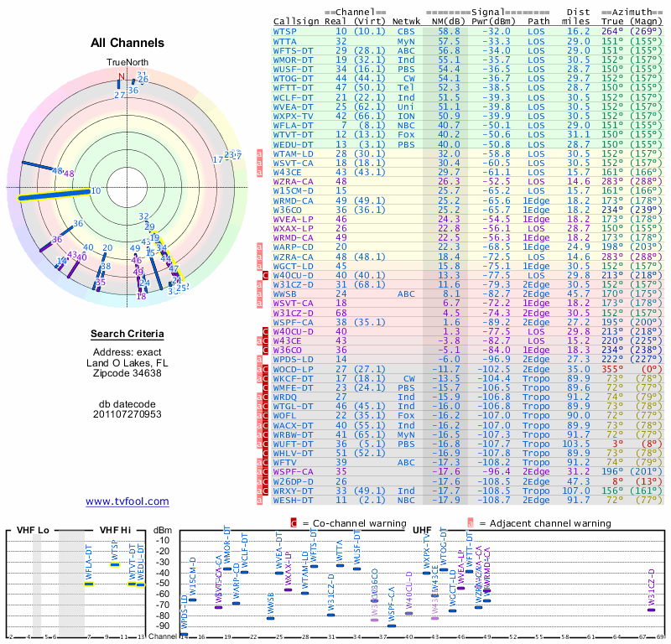Open the www.tvfool.com link
Image resolution: width=671 pixels, height=644 pixels.
pos(127,501)
